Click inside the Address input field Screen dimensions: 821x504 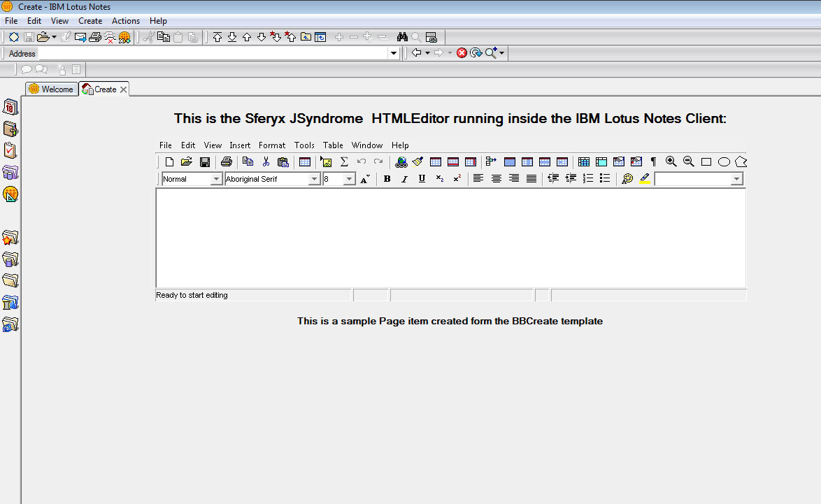(x=213, y=53)
